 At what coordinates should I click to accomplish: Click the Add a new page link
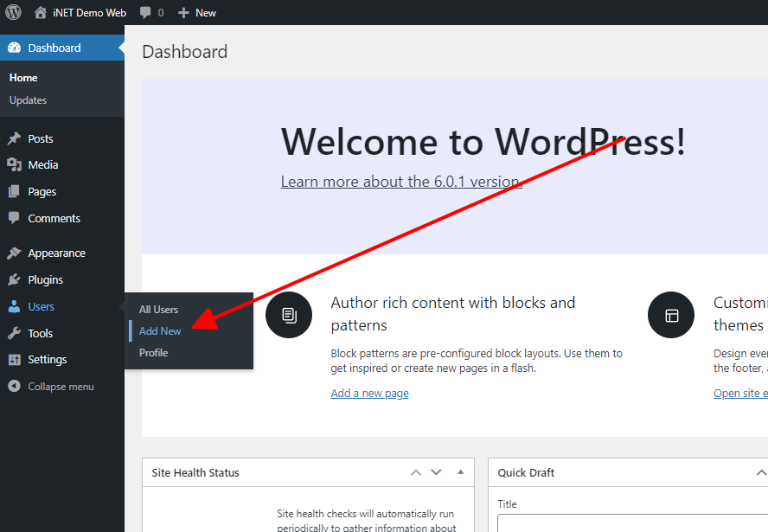tap(370, 393)
